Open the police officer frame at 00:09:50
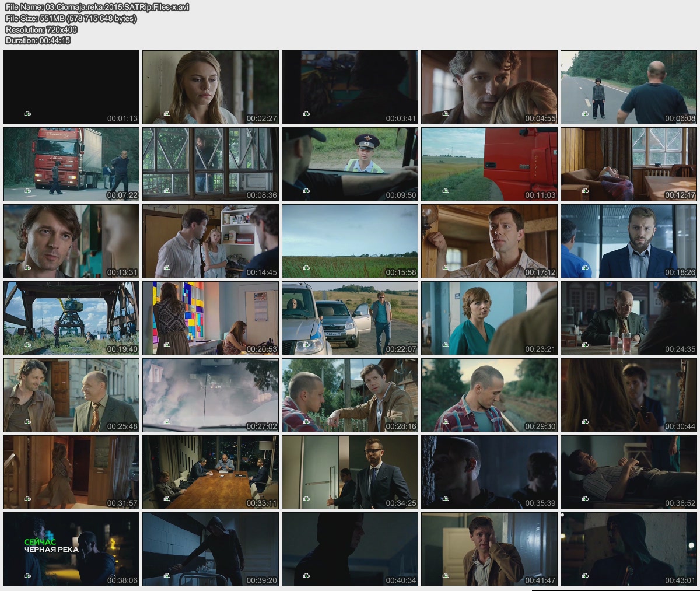The height and width of the screenshot is (591, 700). (x=350, y=164)
